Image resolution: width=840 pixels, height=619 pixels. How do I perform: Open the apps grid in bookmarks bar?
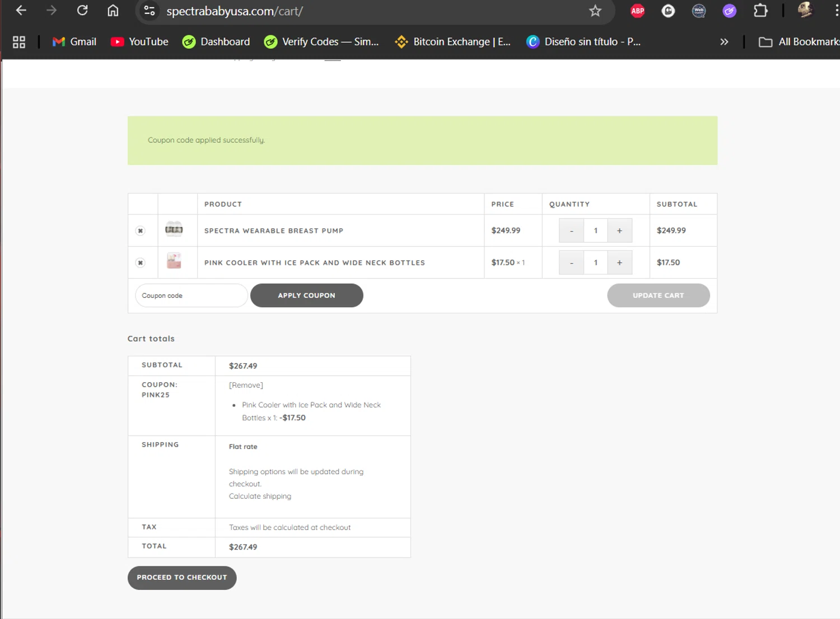coord(19,42)
